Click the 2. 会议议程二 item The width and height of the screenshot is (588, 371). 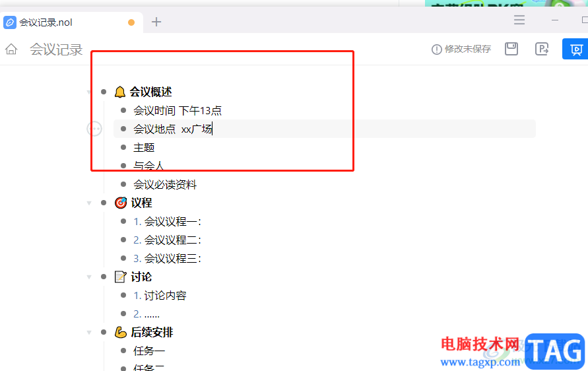point(167,240)
